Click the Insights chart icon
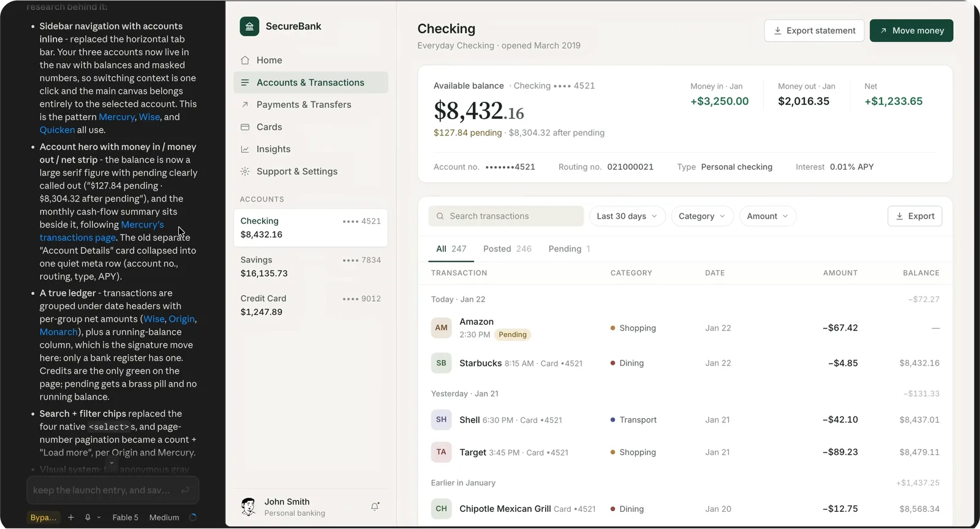980x529 pixels. (245, 149)
